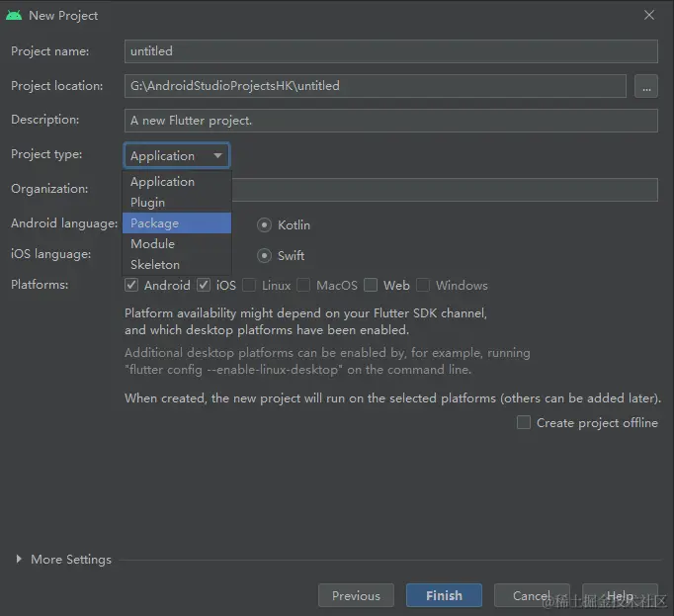Toggle the Windows platform checkbox
This screenshot has height=616, width=674.
(423, 285)
